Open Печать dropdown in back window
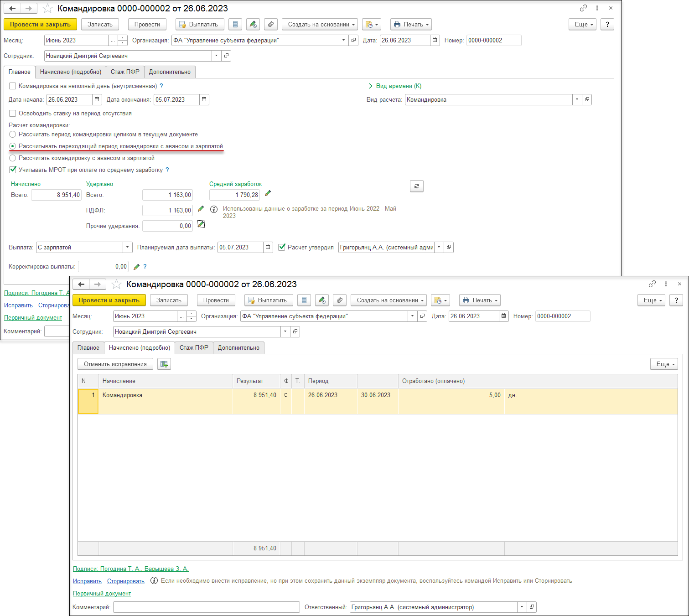689x616 pixels. click(411, 24)
